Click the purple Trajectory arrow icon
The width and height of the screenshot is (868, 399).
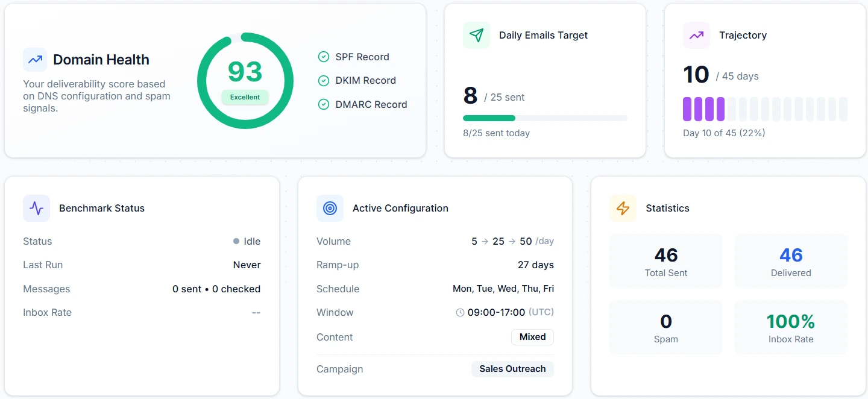pos(696,36)
